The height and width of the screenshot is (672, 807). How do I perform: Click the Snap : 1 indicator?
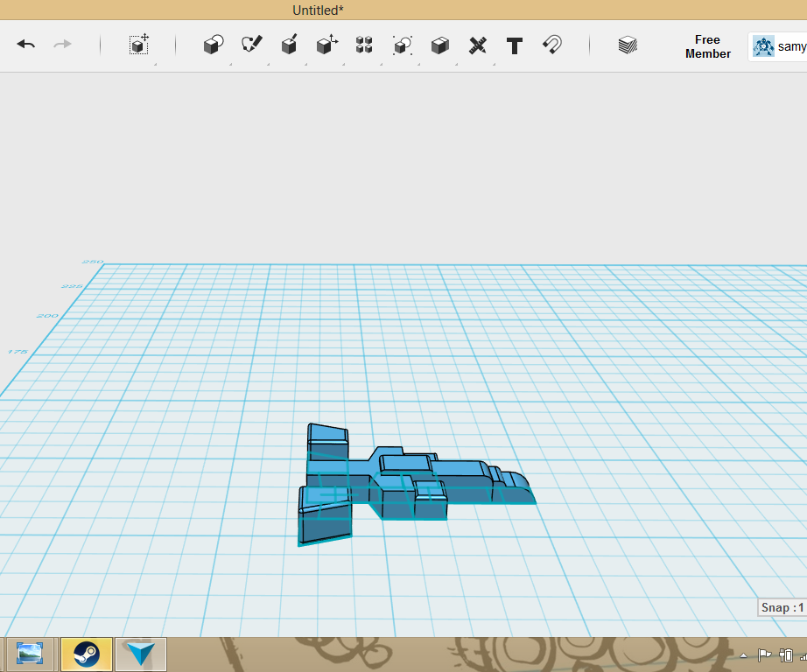(x=782, y=606)
